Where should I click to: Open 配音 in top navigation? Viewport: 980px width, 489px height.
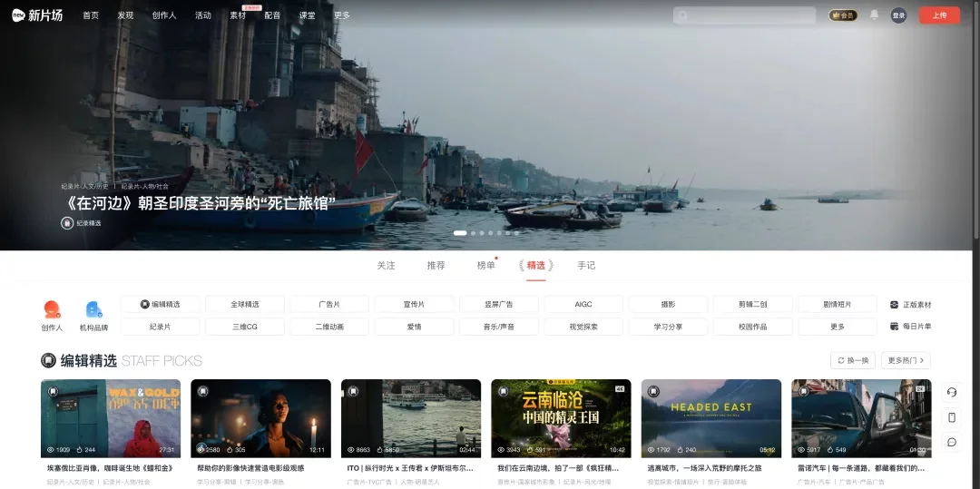pyautogui.click(x=272, y=15)
